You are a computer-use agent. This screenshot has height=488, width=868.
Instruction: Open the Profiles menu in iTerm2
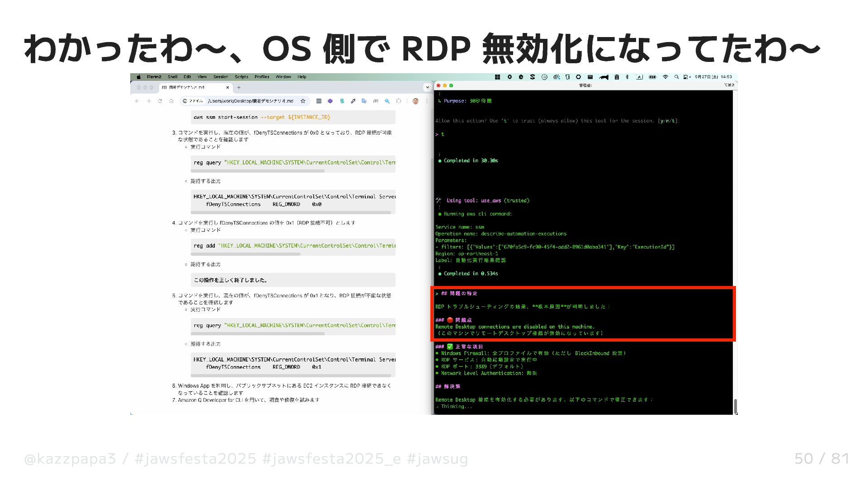coord(262,77)
